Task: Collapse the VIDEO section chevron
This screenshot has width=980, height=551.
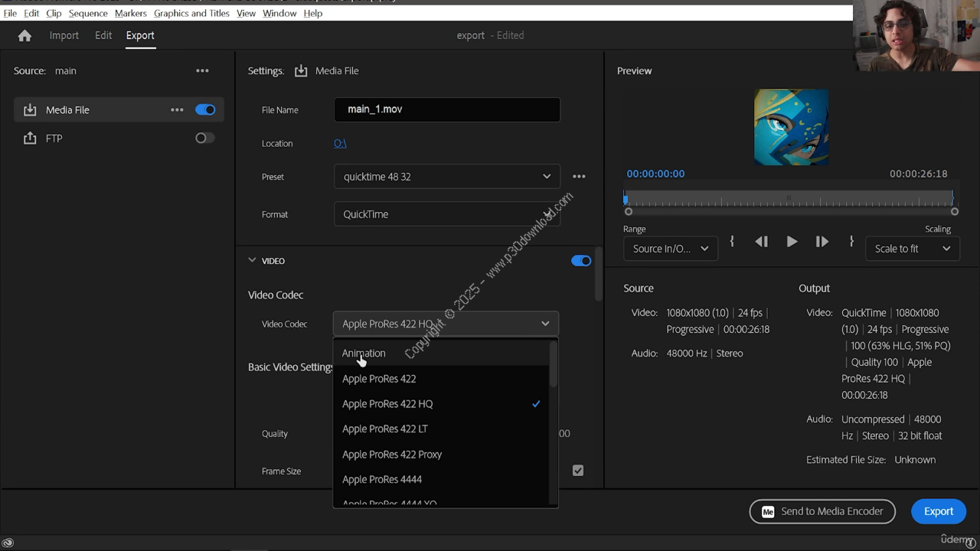Action: click(x=252, y=260)
